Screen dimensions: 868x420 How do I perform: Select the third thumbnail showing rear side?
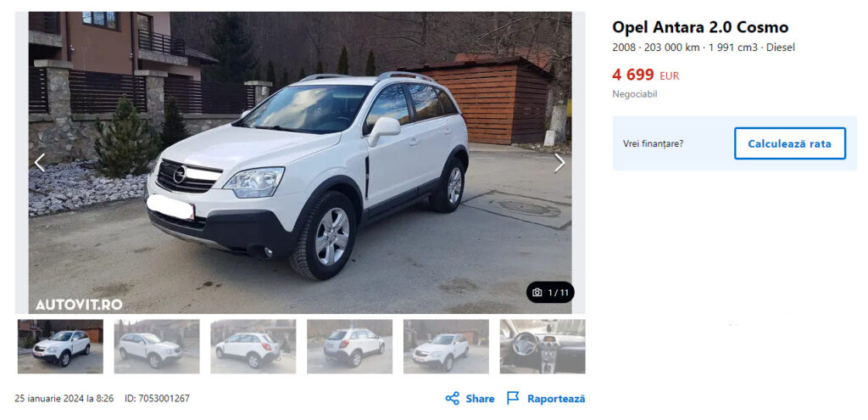(x=253, y=346)
